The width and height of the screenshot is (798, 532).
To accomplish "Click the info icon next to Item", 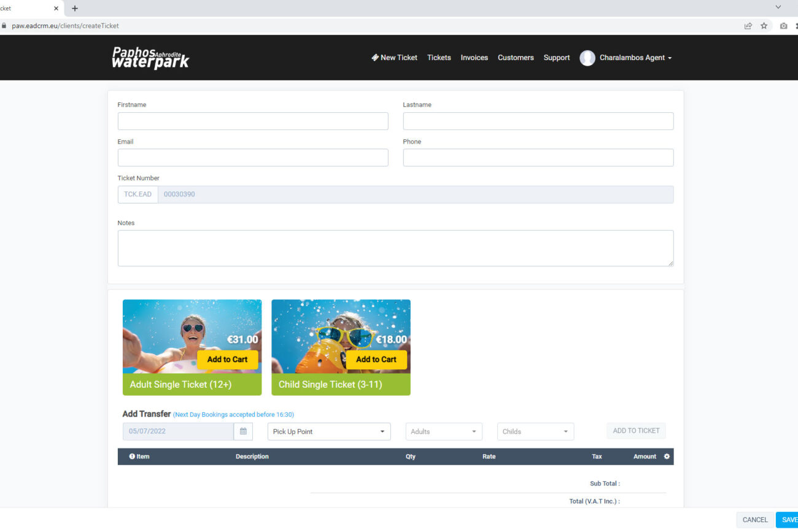I will pyautogui.click(x=132, y=457).
